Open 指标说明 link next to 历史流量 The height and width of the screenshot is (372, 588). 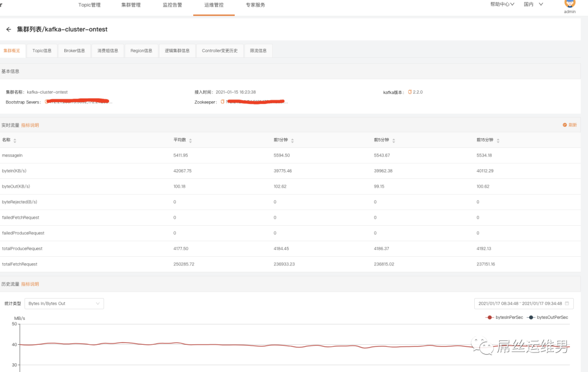30,284
